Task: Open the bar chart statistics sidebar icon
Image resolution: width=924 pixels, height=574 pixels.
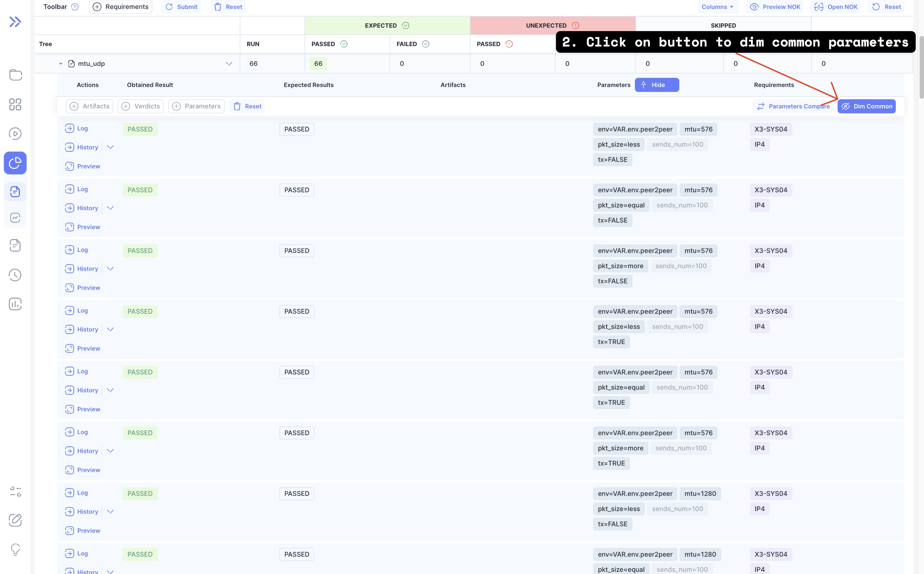Action: tap(15, 304)
